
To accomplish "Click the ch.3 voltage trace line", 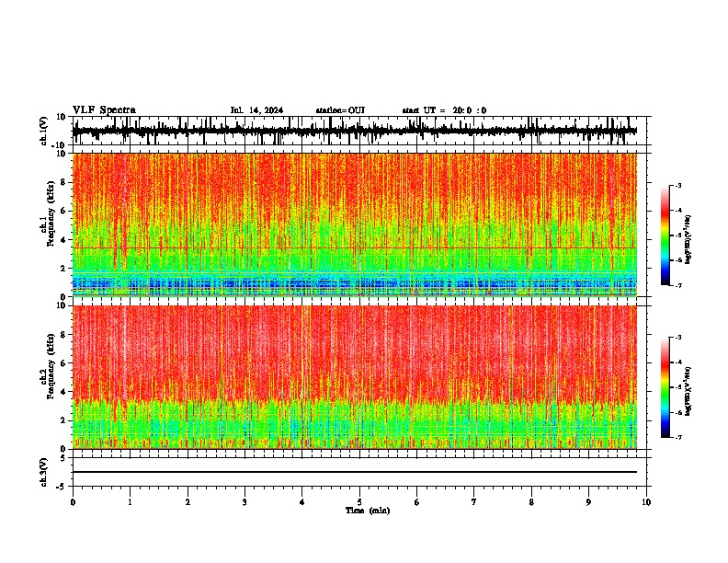I will tap(355, 472).
